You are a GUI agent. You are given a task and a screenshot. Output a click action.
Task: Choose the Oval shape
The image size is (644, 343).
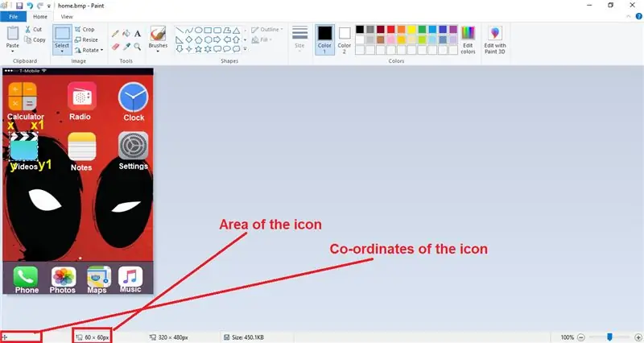pyautogui.click(x=198, y=31)
